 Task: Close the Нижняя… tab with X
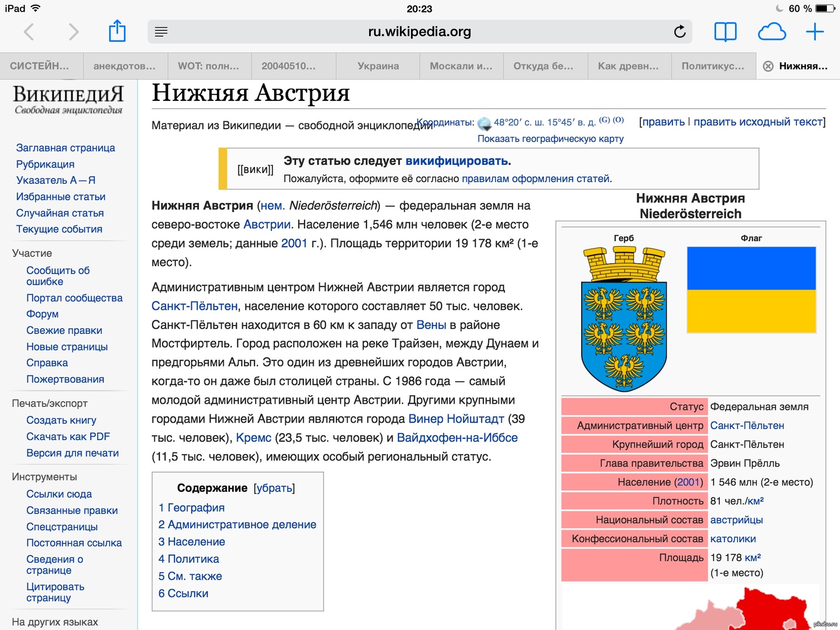tap(768, 66)
